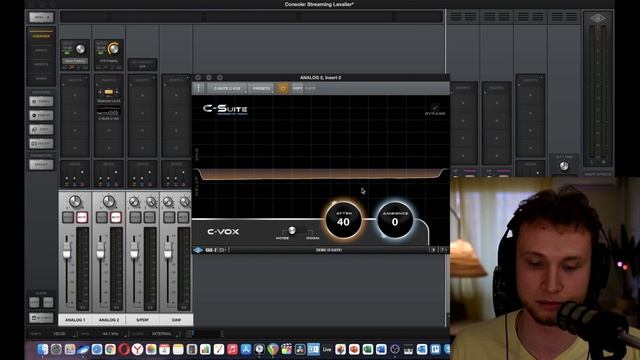
Task: Toggle SOLO on the S/PDIF channel
Action: pyautogui.click(x=136, y=217)
